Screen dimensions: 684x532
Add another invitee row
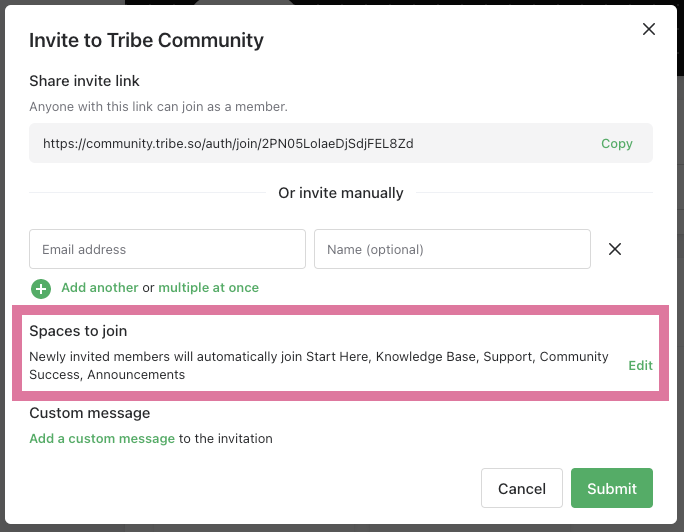point(99,288)
